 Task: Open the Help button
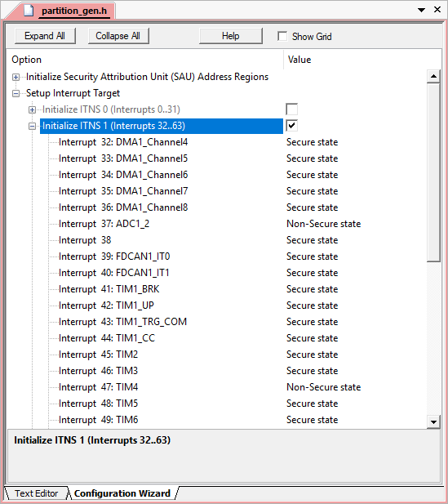231,36
